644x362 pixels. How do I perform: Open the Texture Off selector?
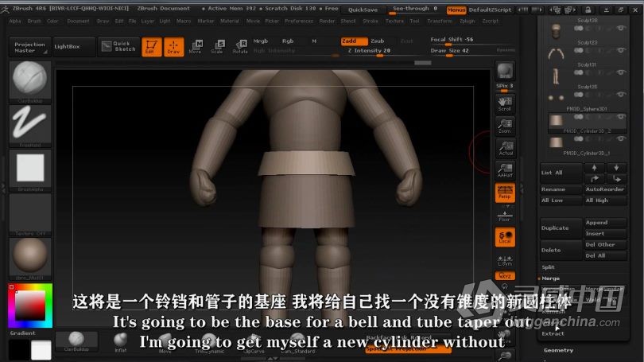pos(30,215)
